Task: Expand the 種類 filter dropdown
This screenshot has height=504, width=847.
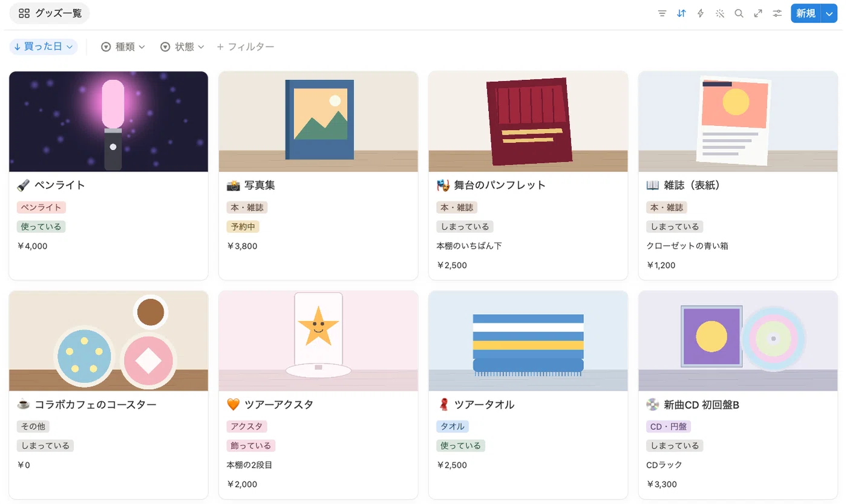Action: (123, 47)
